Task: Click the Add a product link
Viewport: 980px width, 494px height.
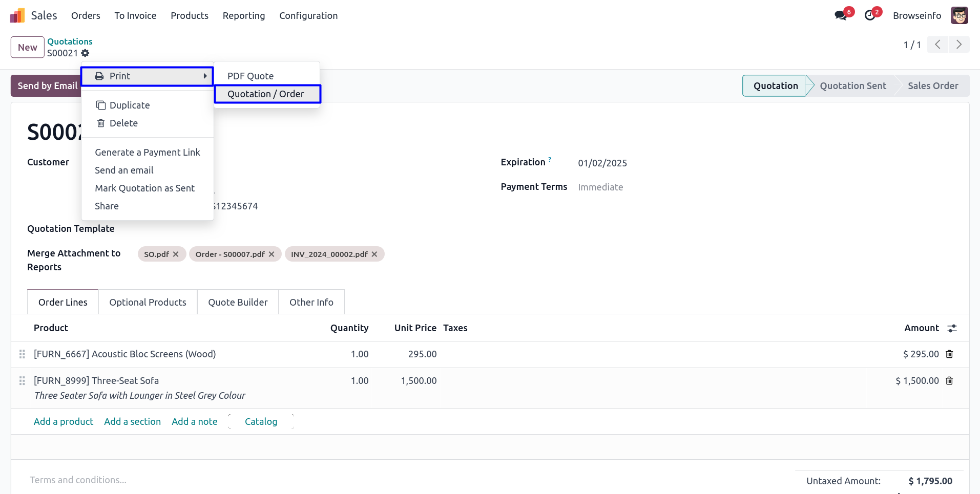Action: tap(64, 422)
